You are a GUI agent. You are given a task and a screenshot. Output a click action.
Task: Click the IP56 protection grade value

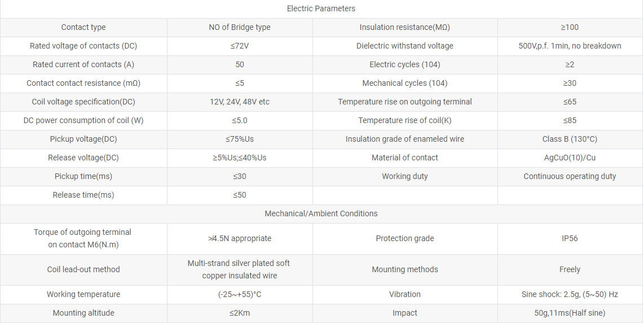pyautogui.click(x=570, y=238)
